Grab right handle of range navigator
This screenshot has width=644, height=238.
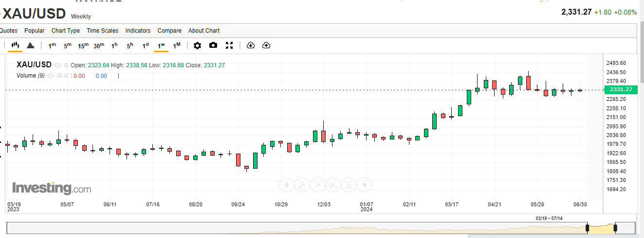click(x=616, y=228)
